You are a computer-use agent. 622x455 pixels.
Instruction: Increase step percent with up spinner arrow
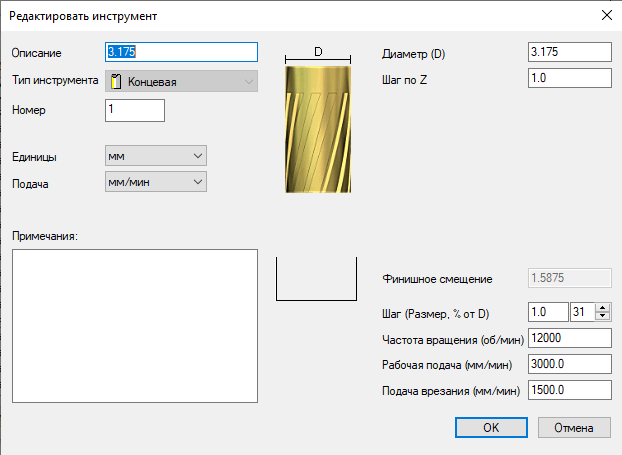(x=603, y=307)
